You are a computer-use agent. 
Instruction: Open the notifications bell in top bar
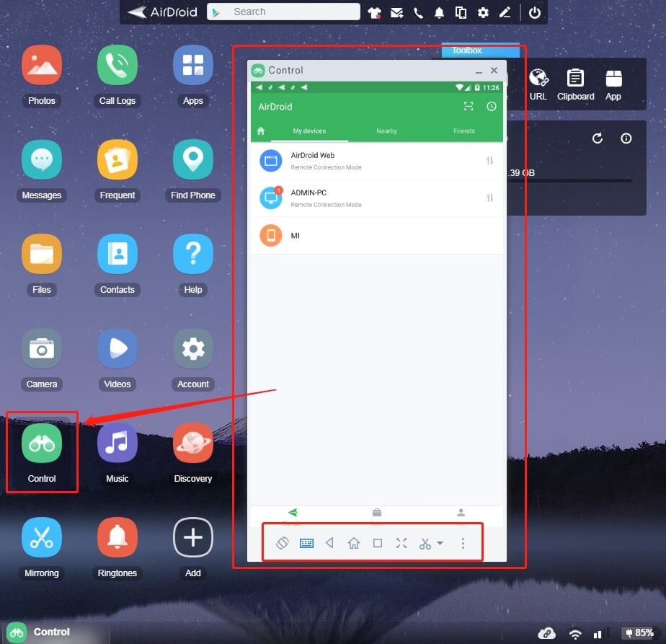click(439, 13)
